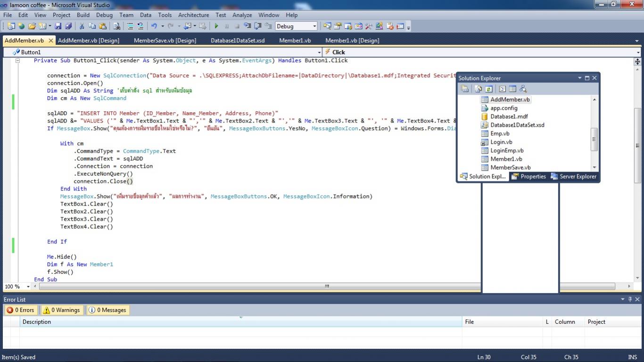Click the Solution Explorer vertical scrollbar thumb
Screen dimensions: 644x362
tap(594, 140)
